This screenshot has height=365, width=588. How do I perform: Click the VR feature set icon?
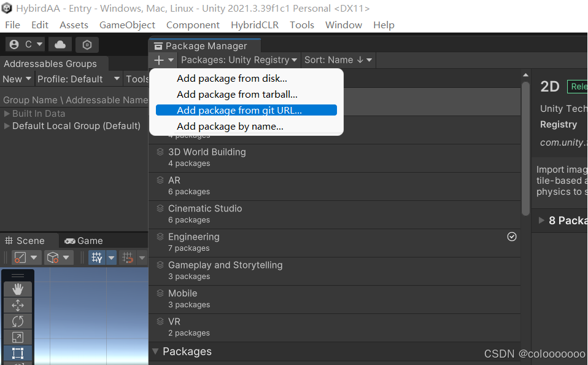pyautogui.click(x=160, y=321)
